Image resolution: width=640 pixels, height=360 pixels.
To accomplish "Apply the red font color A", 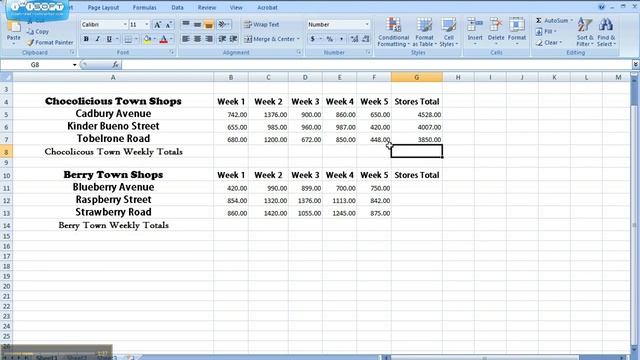I will pyautogui.click(x=164, y=39).
